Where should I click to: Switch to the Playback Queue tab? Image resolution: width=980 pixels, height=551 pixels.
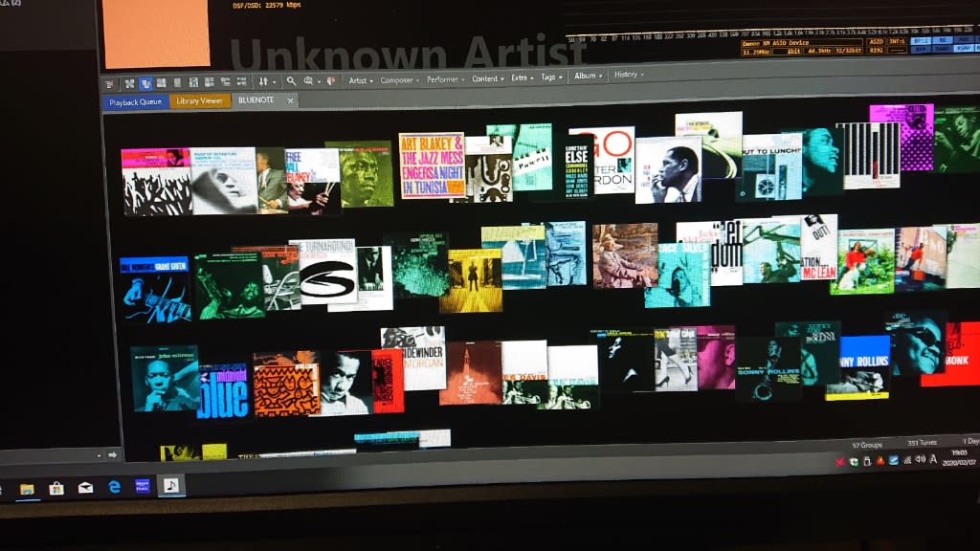(x=135, y=102)
